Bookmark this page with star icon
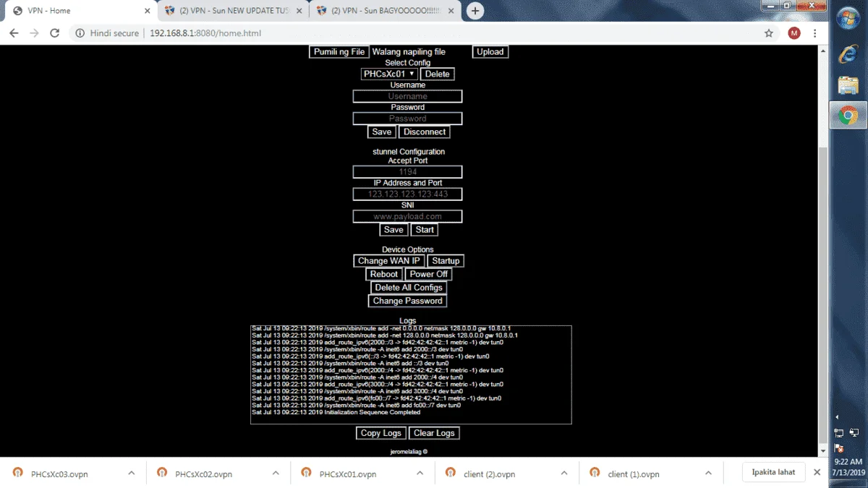Screen dimensions: 868x488 click(x=769, y=33)
